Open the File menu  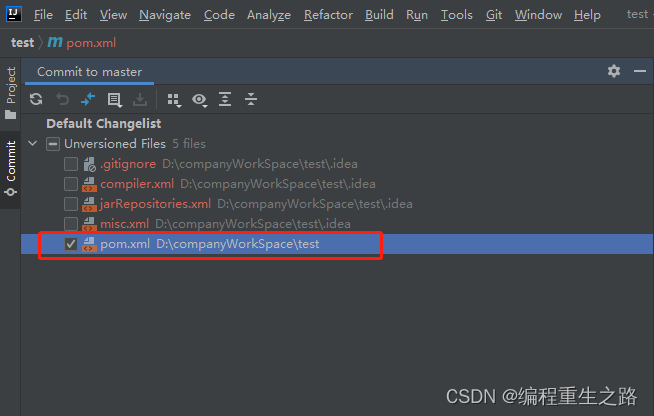coord(43,15)
